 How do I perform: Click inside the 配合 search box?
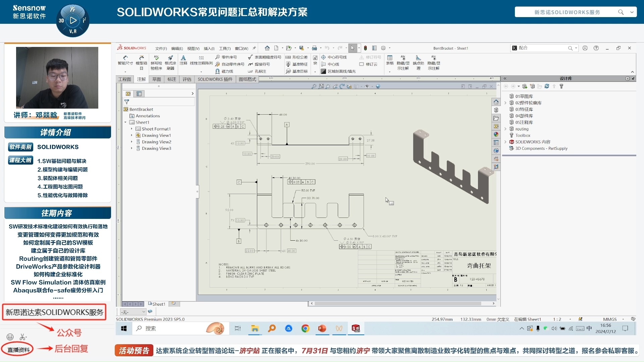click(x=543, y=48)
